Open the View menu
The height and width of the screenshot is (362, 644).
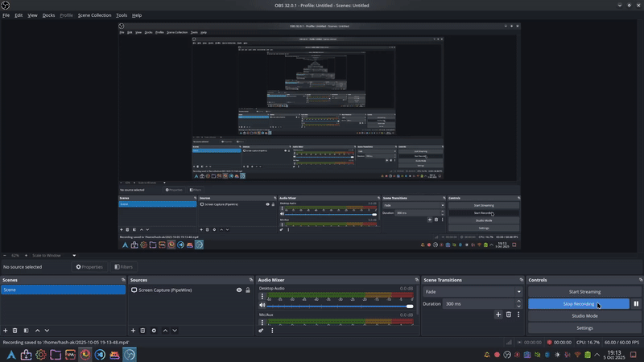(x=32, y=15)
